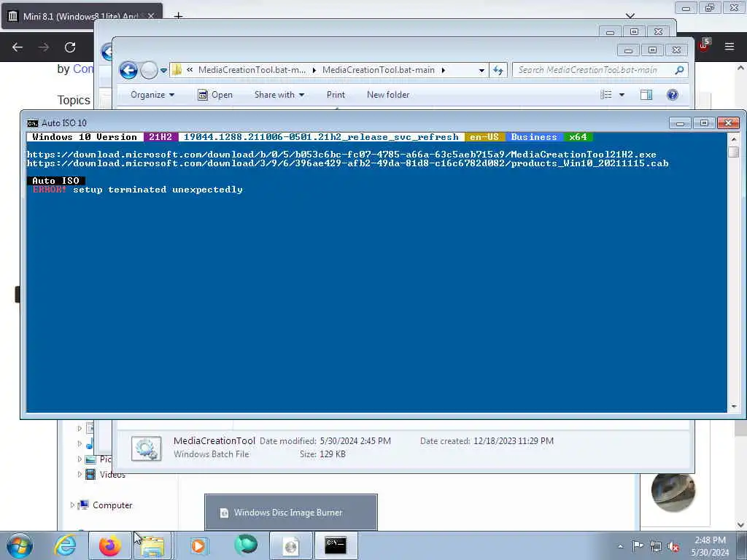Switch to Firefox in taskbar
Image resolution: width=747 pixels, height=560 pixels.
(x=110, y=545)
